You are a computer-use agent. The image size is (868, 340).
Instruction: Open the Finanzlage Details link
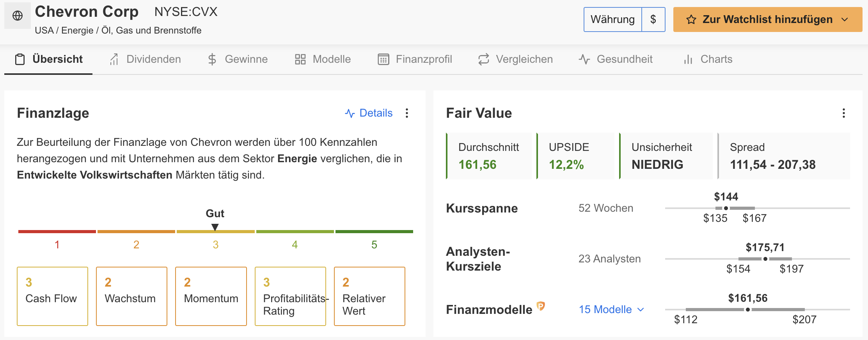369,113
